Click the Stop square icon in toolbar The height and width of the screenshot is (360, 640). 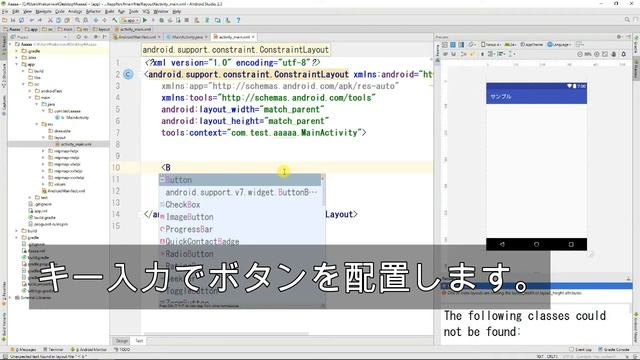[x=187, y=20]
